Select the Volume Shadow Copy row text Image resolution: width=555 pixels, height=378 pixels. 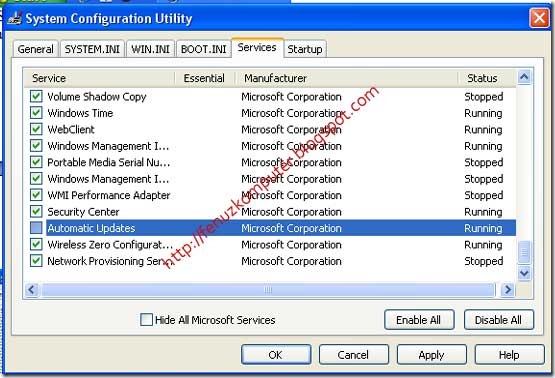pos(97,97)
